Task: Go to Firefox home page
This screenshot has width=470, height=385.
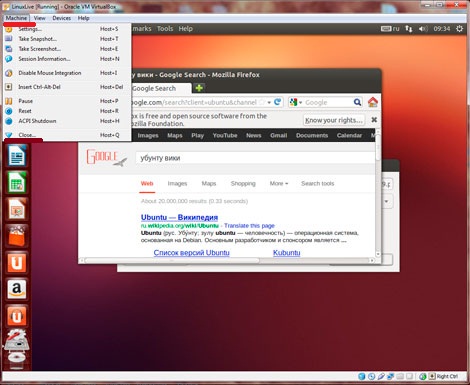Action: point(373,102)
